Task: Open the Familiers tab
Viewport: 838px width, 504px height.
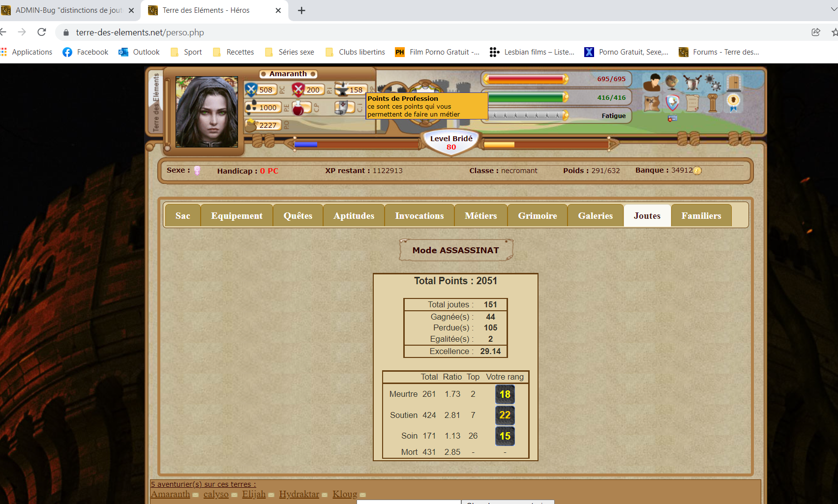Action: click(x=701, y=216)
